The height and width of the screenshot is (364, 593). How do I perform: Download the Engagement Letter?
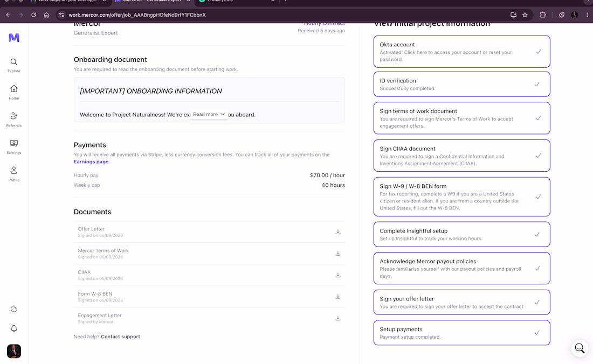click(337, 318)
